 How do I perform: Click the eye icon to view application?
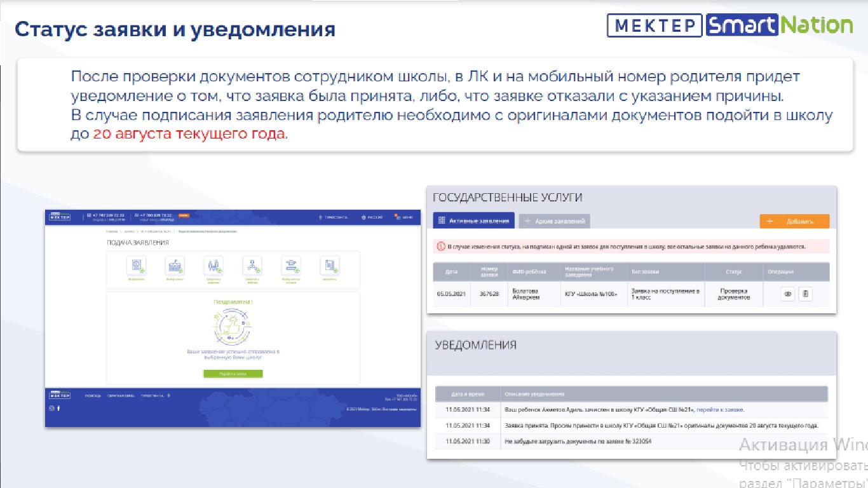point(788,294)
